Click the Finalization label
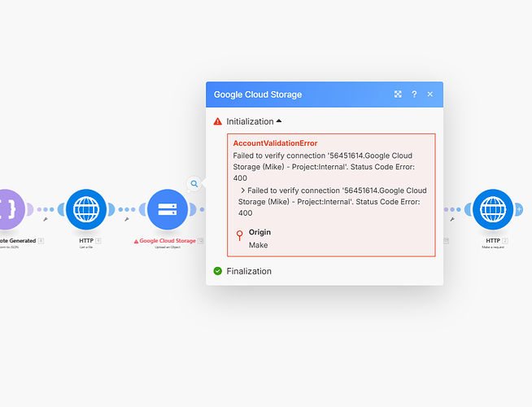 [249, 271]
